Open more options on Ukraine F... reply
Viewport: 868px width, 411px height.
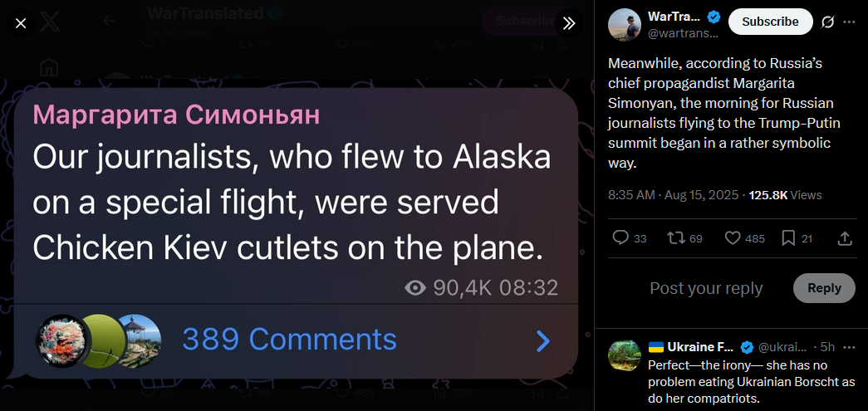point(849,347)
